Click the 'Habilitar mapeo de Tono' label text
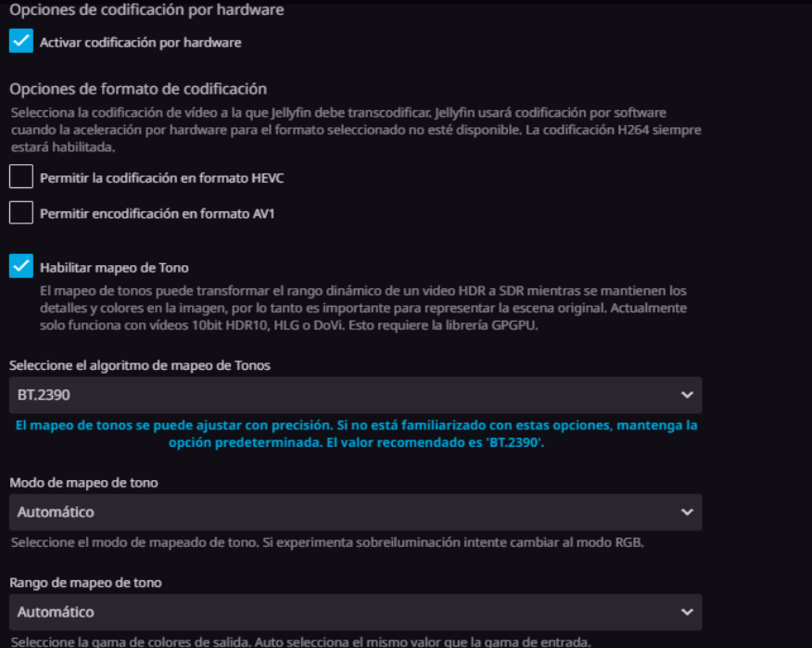The height and width of the screenshot is (648, 812). click(x=114, y=268)
